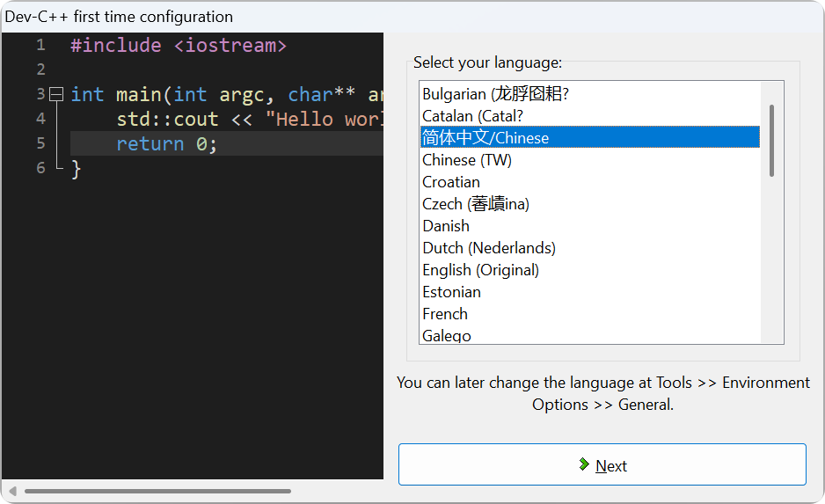Click the 'return 0;' code line

(166, 143)
